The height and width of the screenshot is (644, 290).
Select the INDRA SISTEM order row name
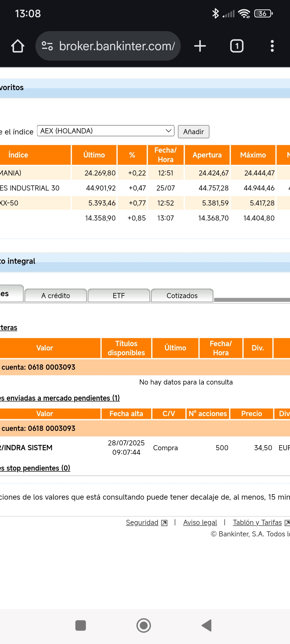coord(26,448)
